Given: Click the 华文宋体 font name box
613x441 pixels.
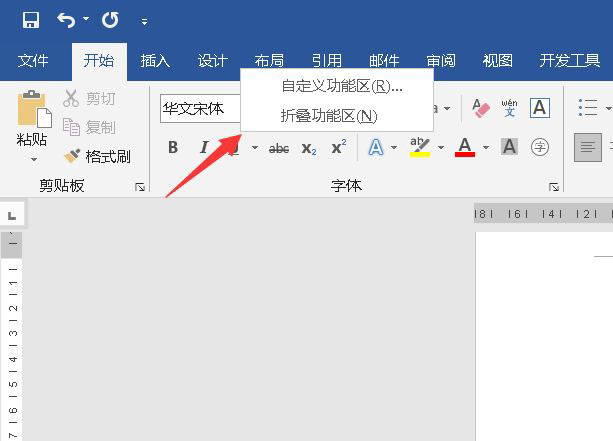Looking at the screenshot, I should 200,108.
